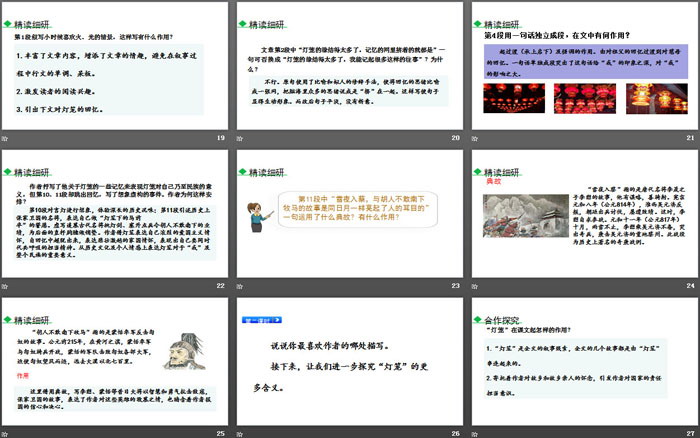Click the slide number 24 label
This screenshot has width=700, height=438.
[x=690, y=286]
